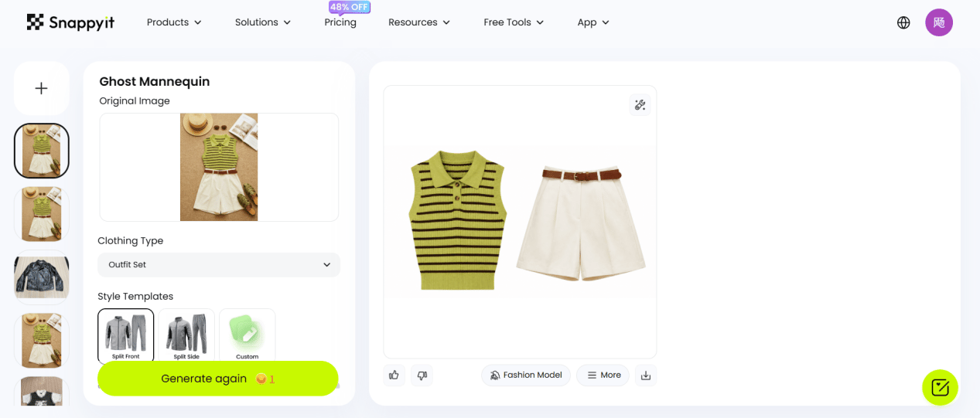Open the green feedback note icon
Screen dimensions: 980x418
point(940,387)
